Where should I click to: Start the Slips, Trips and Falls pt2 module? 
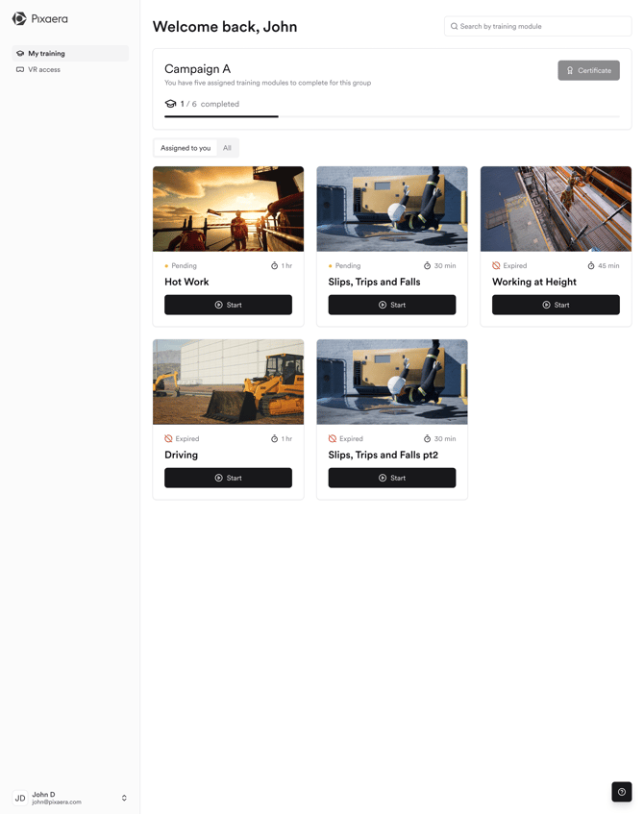(391, 478)
